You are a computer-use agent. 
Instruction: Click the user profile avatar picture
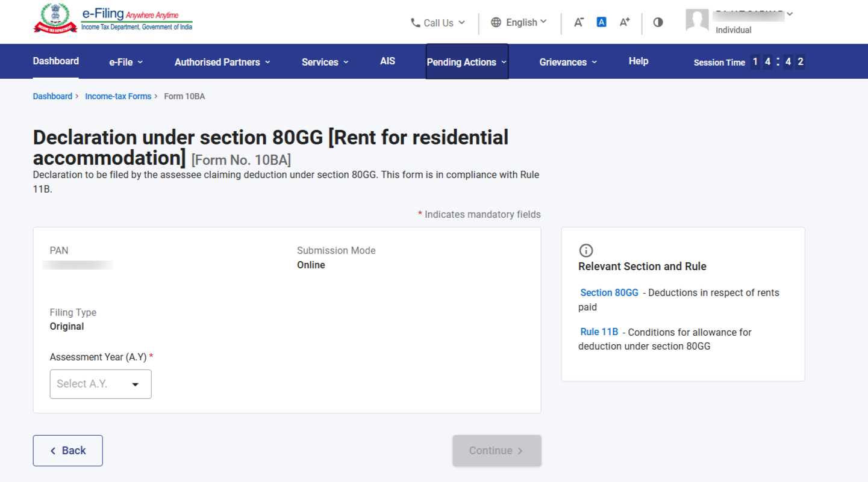tap(697, 20)
